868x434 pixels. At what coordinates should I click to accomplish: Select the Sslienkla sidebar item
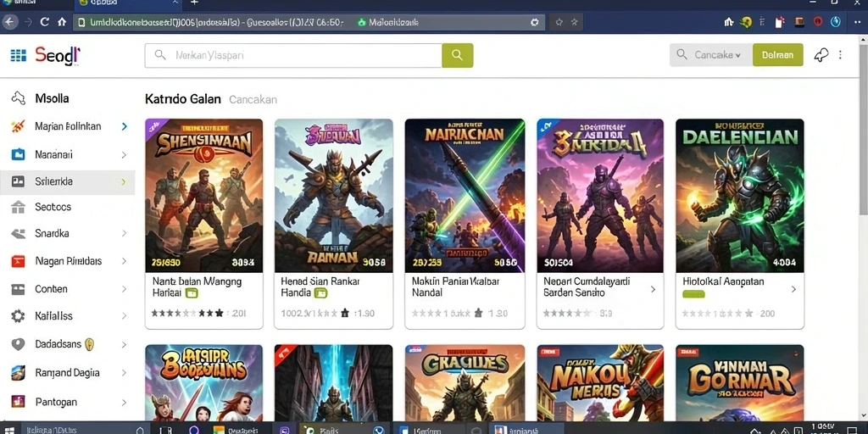(67, 181)
